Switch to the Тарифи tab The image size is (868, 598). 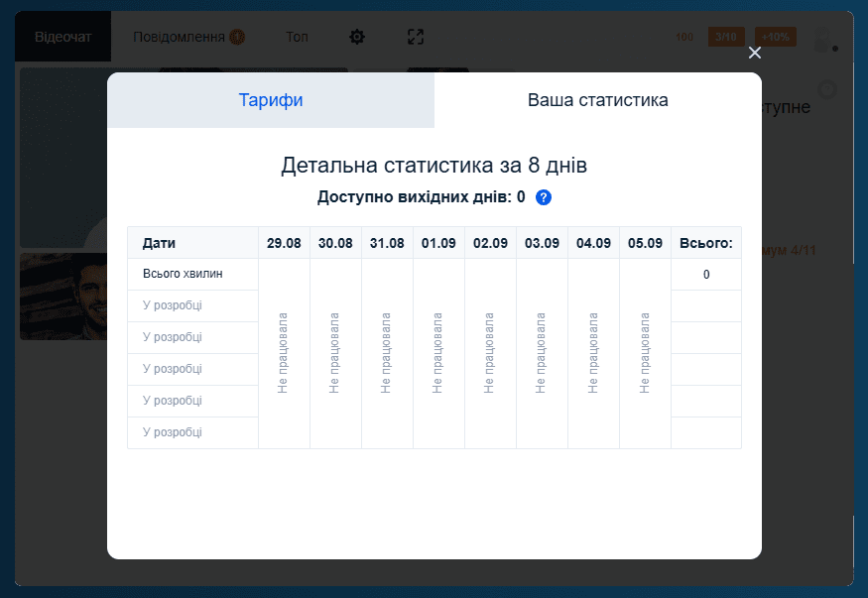270,100
